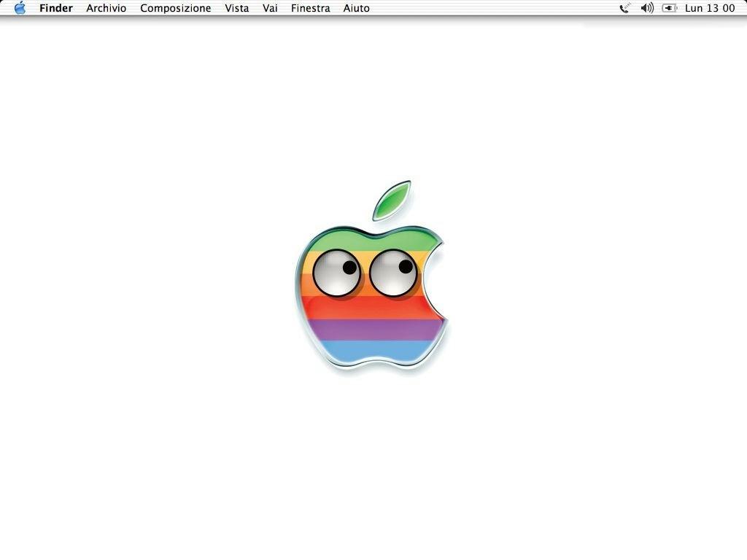Click the pupil of the left eye
The height and width of the screenshot is (560, 747).
[x=349, y=268]
